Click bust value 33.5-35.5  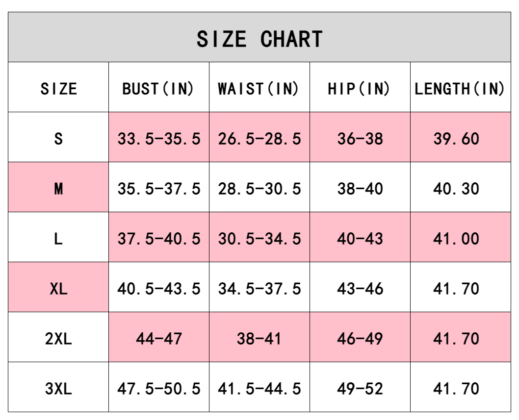coord(158,139)
